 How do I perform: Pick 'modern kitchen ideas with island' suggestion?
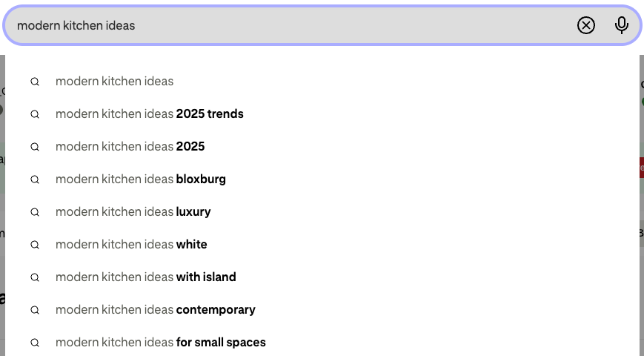(322, 277)
